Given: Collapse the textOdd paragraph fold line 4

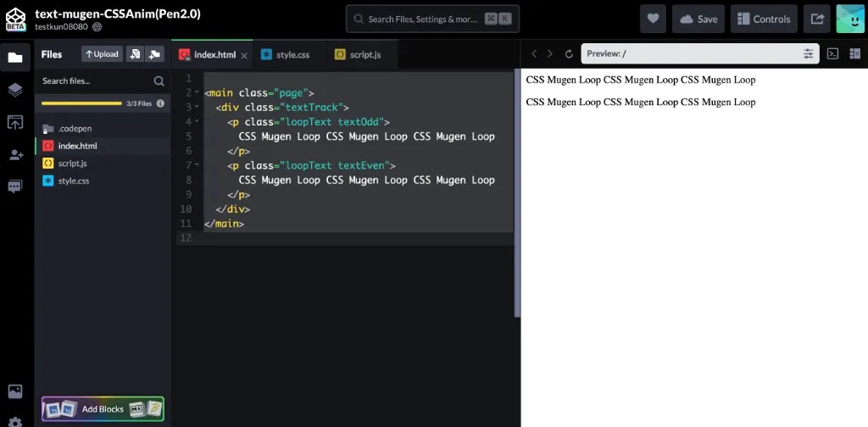Looking at the screenshot, I should [x=197, y=122].
